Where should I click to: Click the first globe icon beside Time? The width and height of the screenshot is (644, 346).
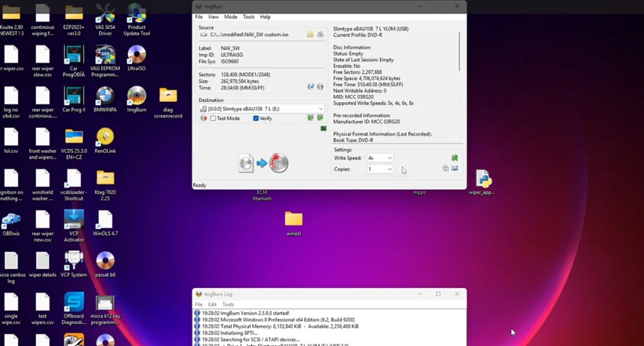311,87
